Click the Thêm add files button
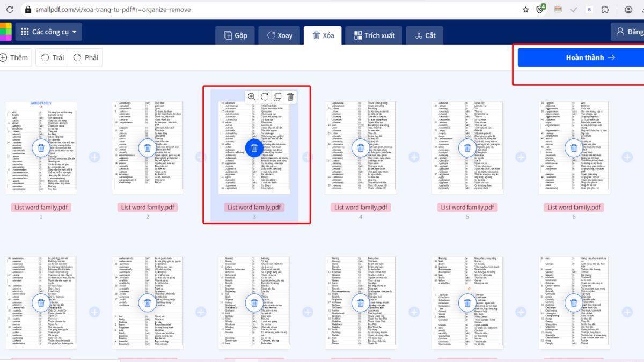The height and width of the screenshot is (362, 644). tap(14, 57)
